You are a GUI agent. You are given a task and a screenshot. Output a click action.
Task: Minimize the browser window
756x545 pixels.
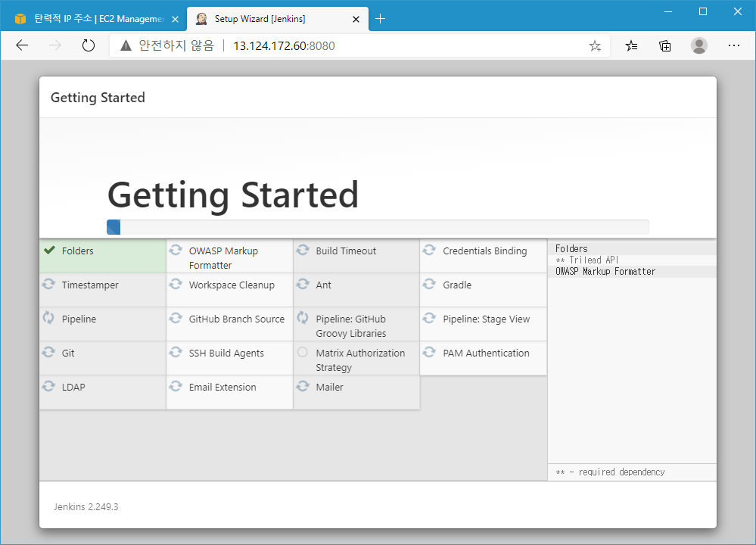point(668,11)
